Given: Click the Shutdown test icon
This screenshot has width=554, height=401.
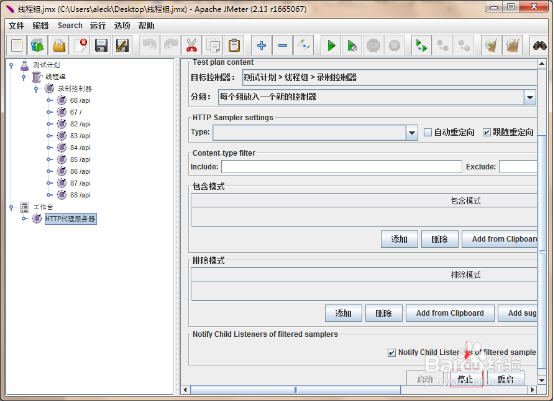Looking at the screenshot, I should click(394, 46).
